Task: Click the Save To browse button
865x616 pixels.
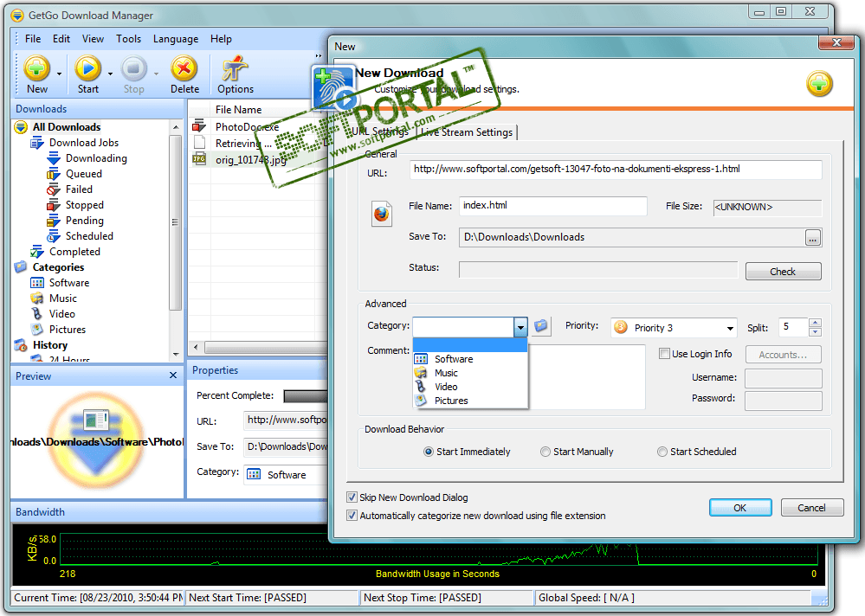Action: click(x=812, y=238)
